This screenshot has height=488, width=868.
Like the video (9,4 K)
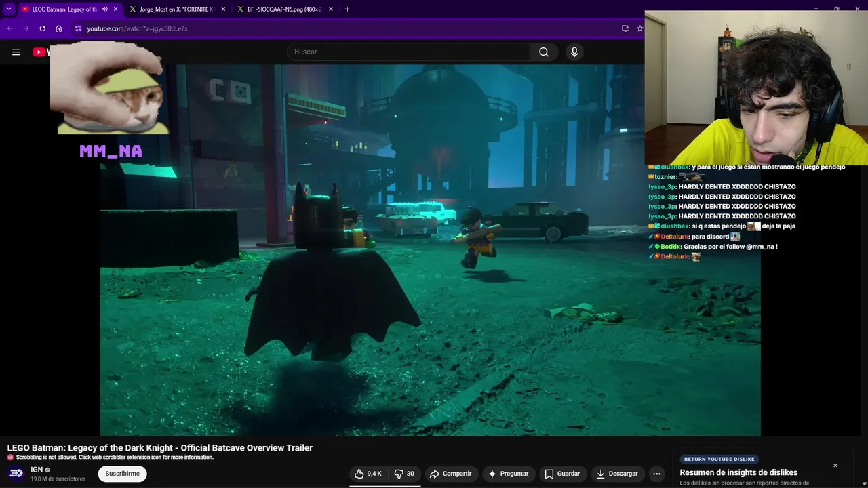click(x=368, y=474)
